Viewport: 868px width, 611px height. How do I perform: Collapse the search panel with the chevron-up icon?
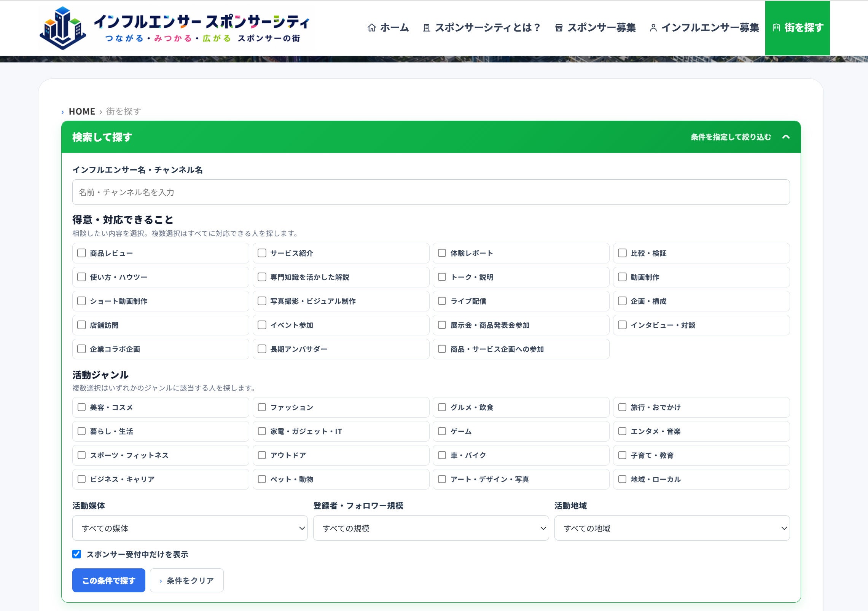click(x=786, y=137)
